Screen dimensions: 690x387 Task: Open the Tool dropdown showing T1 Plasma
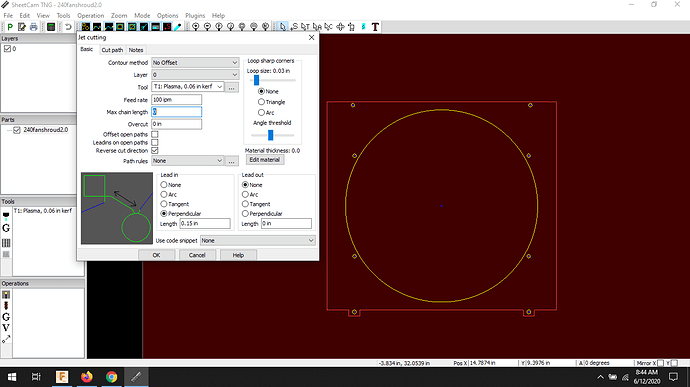pos(188,87)
